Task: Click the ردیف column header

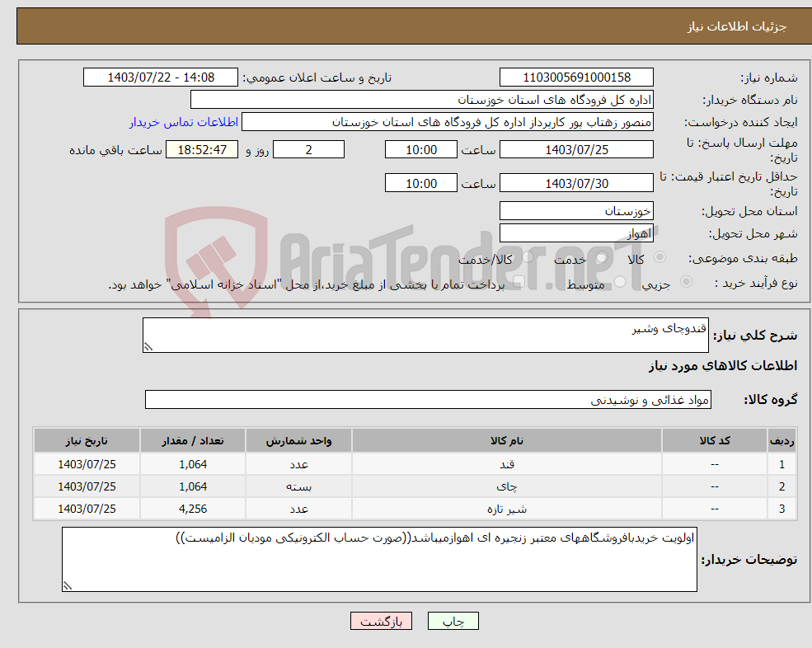Action: 781,440
